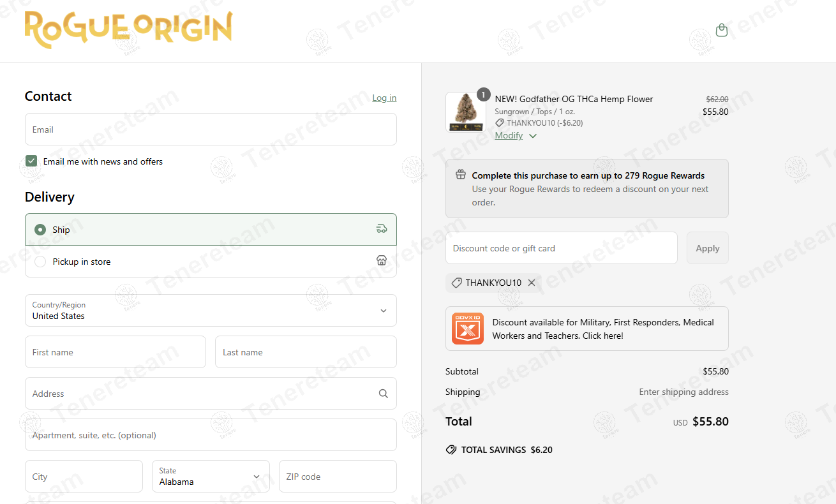836x504 pixels.
Task: Click the GovX ID discount icon
Action: coord(467,329)
